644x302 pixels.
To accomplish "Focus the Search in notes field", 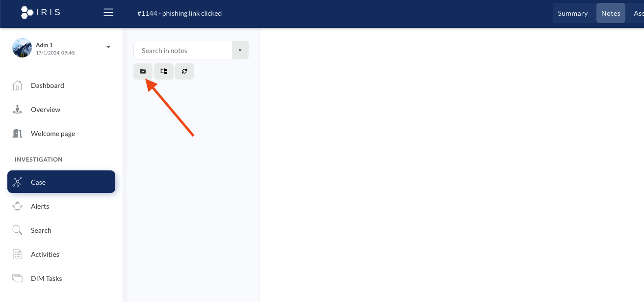I will point(183,50).
